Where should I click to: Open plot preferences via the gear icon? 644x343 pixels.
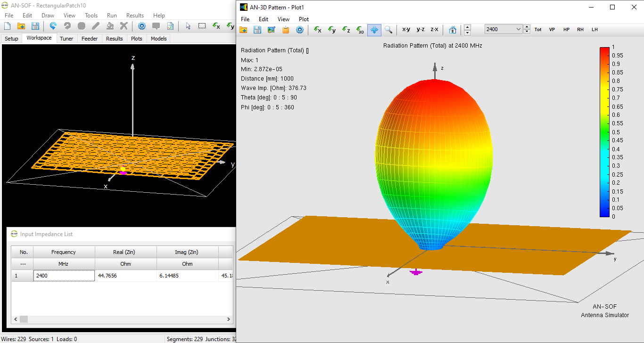pyautogui.click(x=299, y=30)
